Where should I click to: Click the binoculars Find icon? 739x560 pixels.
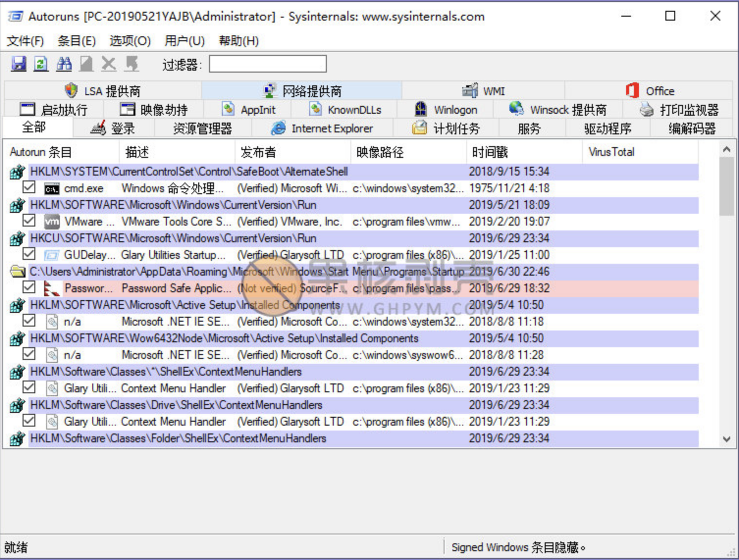click(64, 64)
